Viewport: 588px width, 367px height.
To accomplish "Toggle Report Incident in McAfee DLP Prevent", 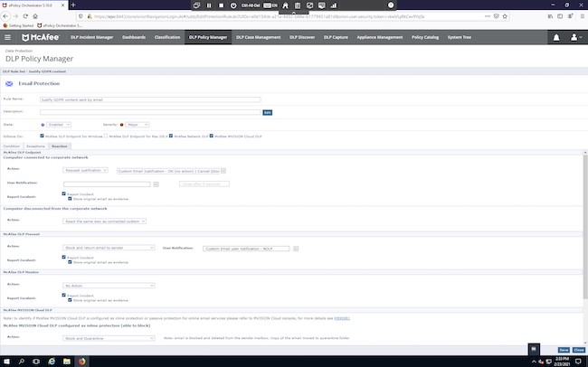I will click(63, 257).
